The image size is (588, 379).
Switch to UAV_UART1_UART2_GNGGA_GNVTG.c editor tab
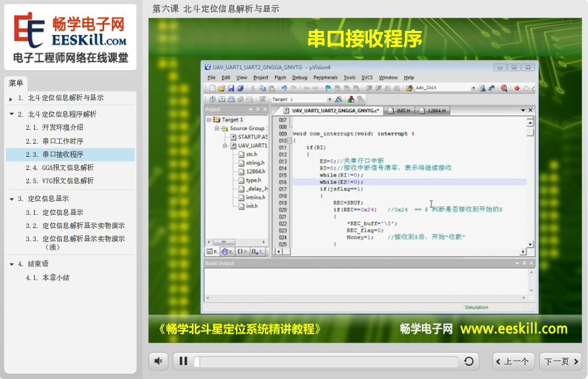pyautogui.click(x=332, y=111)
